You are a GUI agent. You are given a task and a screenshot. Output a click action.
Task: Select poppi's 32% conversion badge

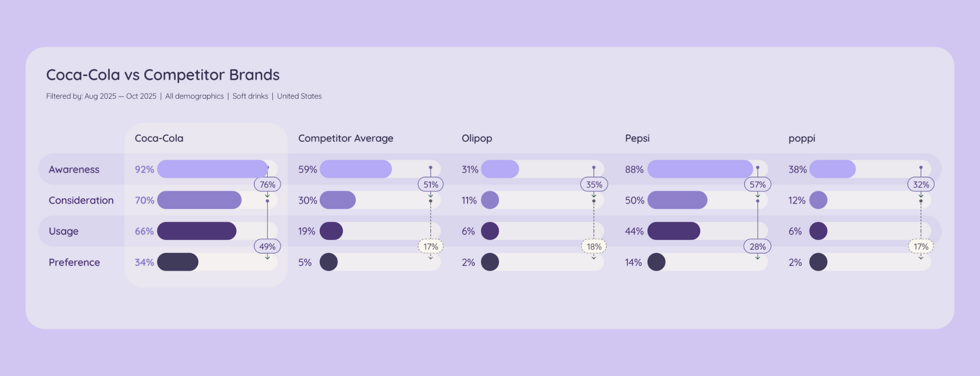tap(920, 184)
